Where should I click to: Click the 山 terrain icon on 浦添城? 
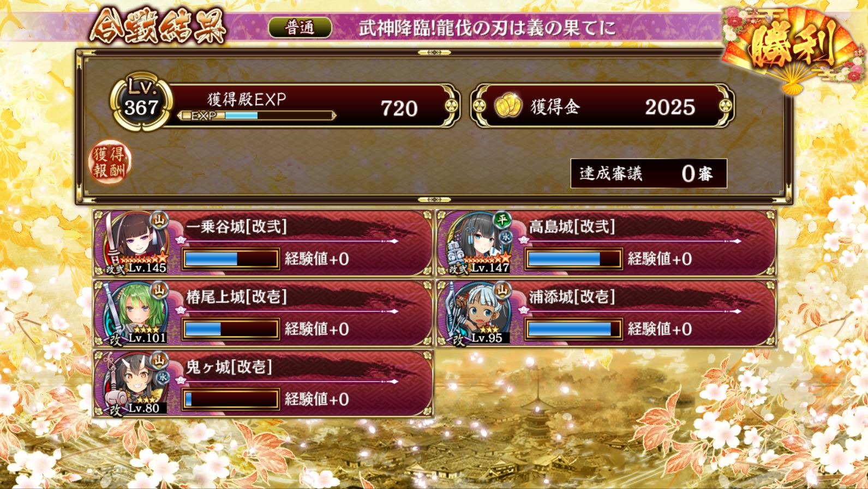[502, 289]
